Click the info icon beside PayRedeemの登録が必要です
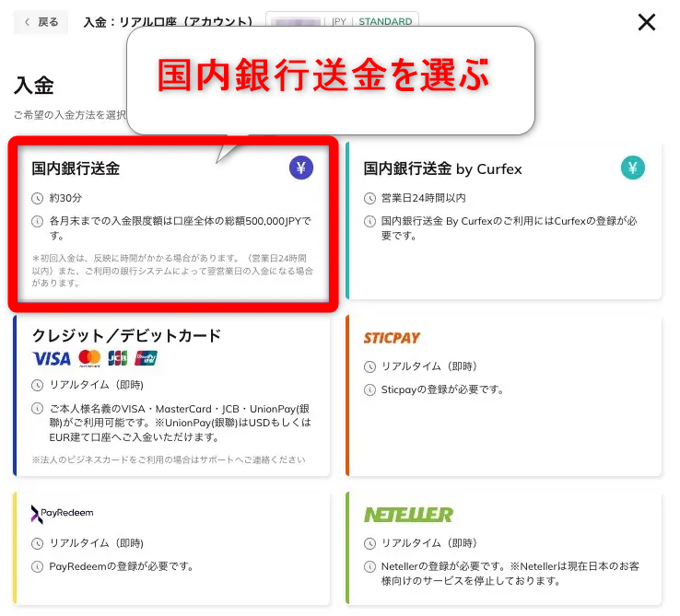 [37, 565]
